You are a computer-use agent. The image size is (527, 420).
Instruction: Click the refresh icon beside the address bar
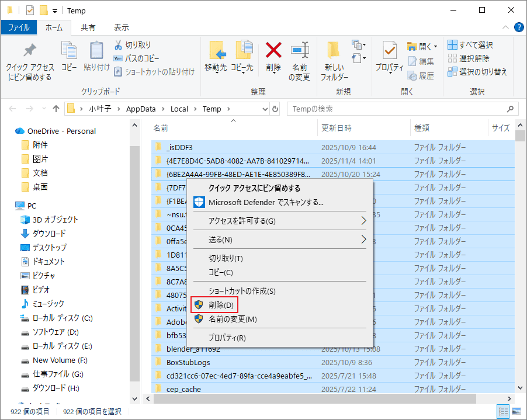[x=275, y=109]
